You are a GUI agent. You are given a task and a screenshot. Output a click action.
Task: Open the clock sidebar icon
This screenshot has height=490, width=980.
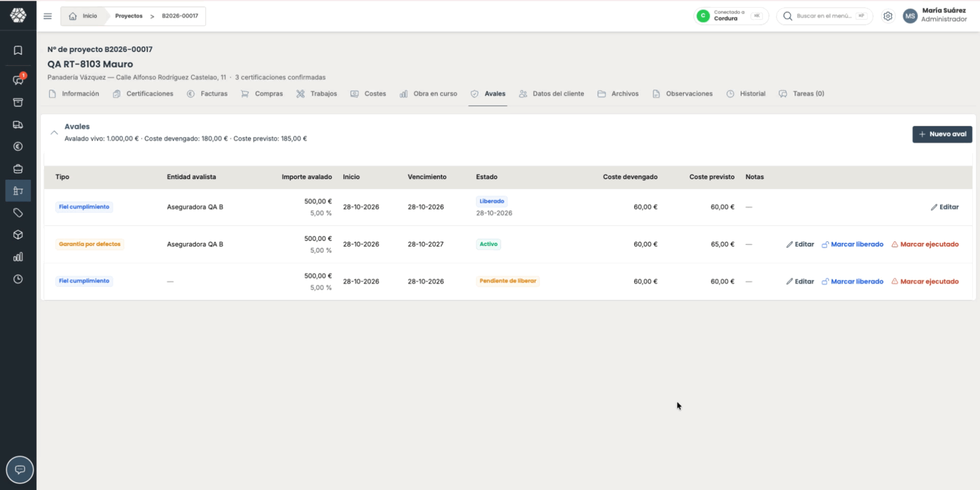18,279
